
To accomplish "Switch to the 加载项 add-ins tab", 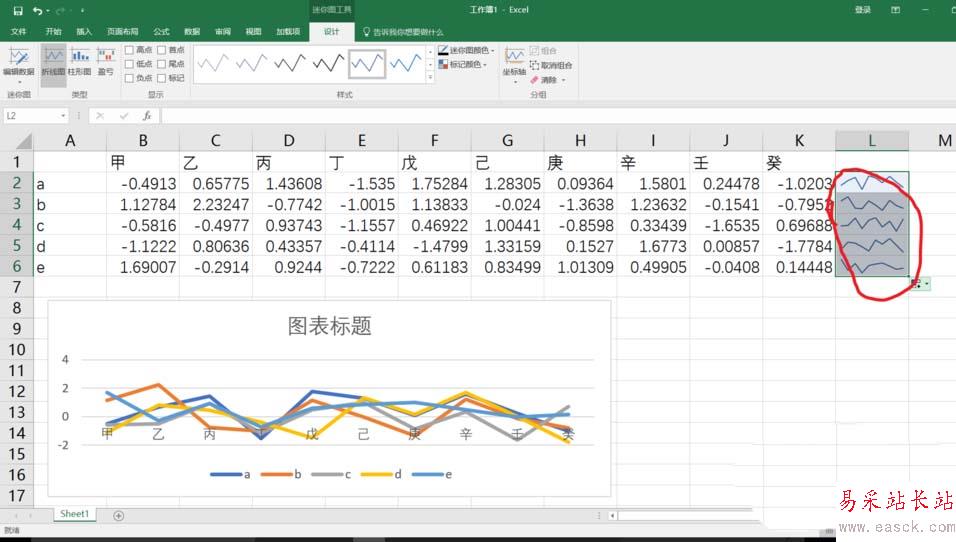I will point(288,32).
